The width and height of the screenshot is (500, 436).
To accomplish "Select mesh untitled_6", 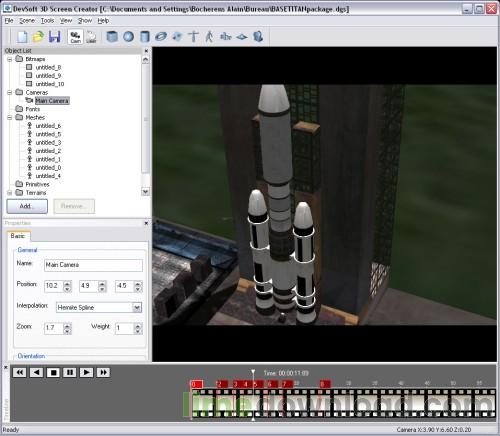I will pyautogui.click(x=48, y=126).
